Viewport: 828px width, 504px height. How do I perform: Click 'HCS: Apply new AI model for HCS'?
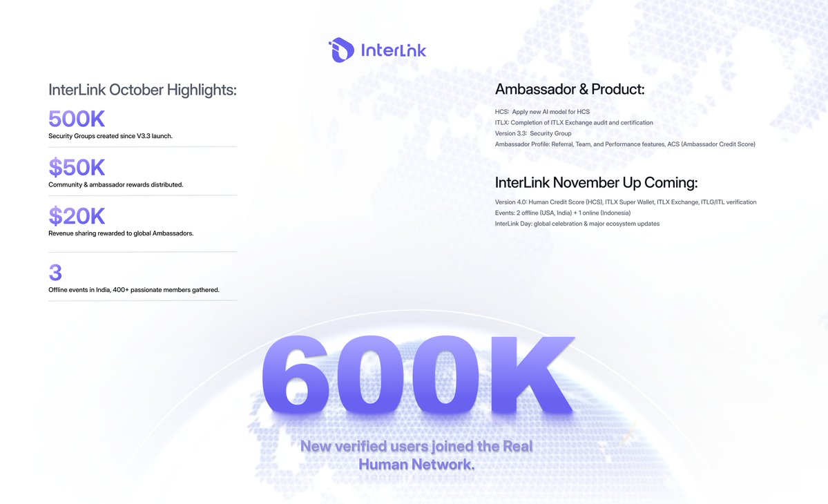pyautogui.click(x=542, y=112)
